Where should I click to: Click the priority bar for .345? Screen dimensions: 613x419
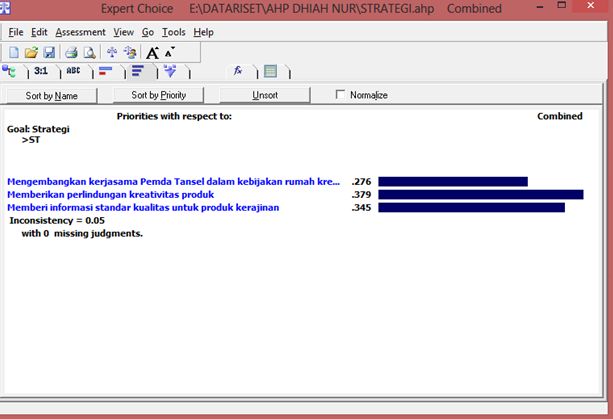(x=471, y=208)
